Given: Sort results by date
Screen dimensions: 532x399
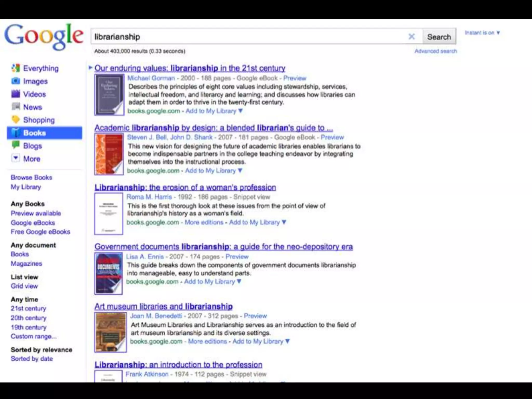Looking at the screenshot, I should click(32, 359).
